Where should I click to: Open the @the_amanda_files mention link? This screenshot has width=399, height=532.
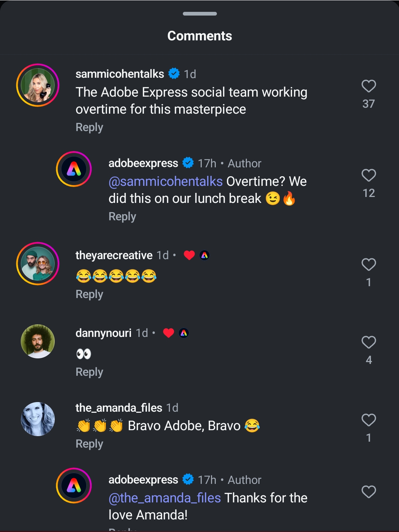tap(165, 498)
